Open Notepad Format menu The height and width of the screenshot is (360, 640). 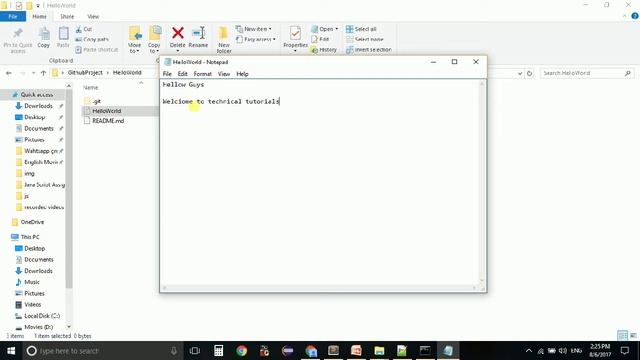tap(202, 74)
